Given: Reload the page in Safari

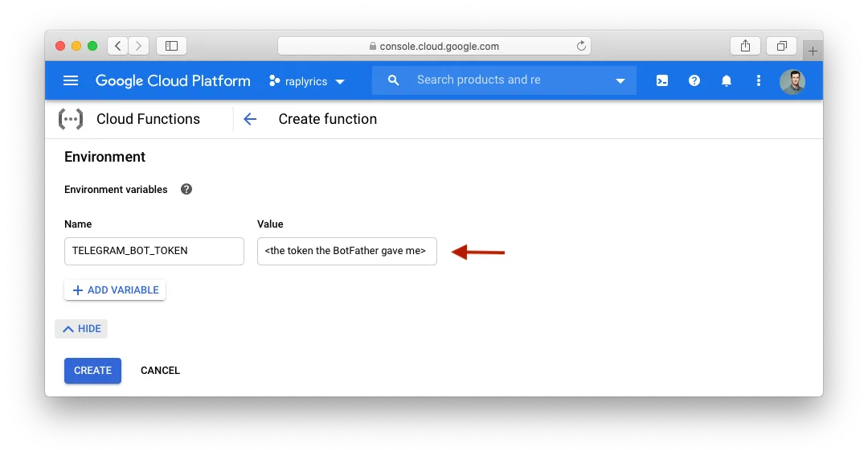Looking at the screenshot, I should click(x=581, y=46).
